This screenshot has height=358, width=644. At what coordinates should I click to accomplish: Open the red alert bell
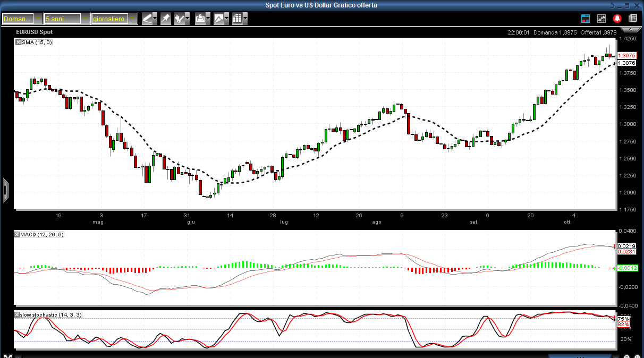[x=617, y=19]
